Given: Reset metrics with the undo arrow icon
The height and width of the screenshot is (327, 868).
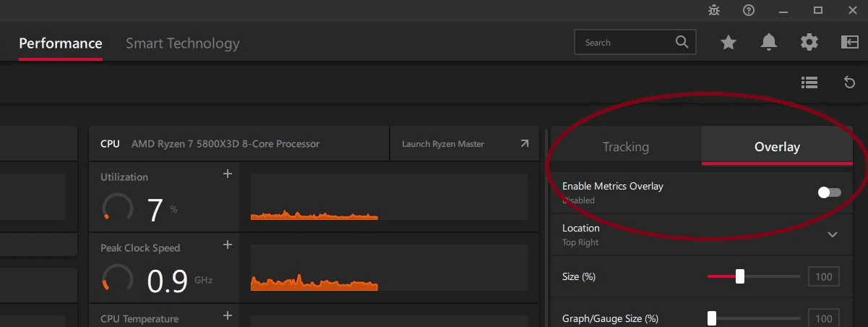Looking at the screenshot, I should [850, 82].
